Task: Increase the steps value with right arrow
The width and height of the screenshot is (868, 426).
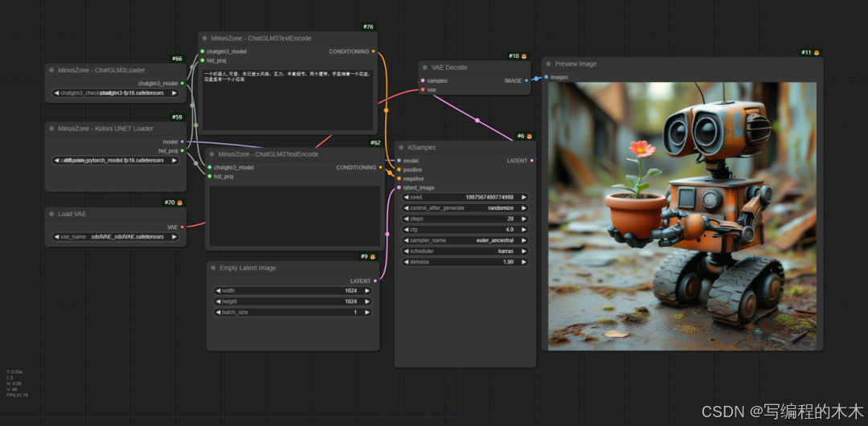Action: point(523,219)
